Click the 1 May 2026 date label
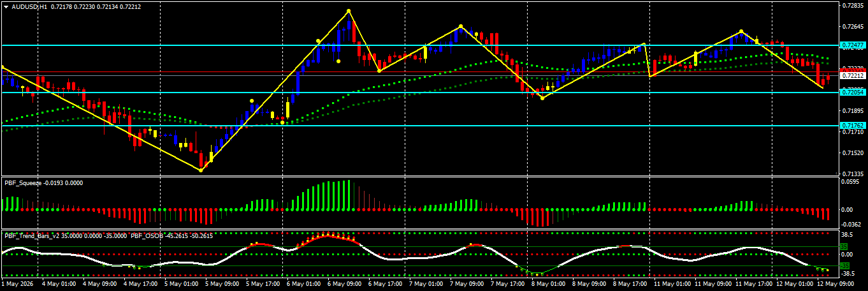Screen dimensions: 868x291 pos(17,283)
